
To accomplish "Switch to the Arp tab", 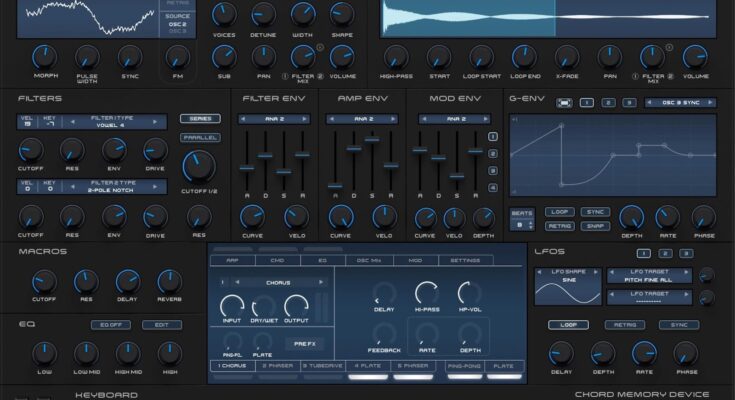I will pos(232,260).
